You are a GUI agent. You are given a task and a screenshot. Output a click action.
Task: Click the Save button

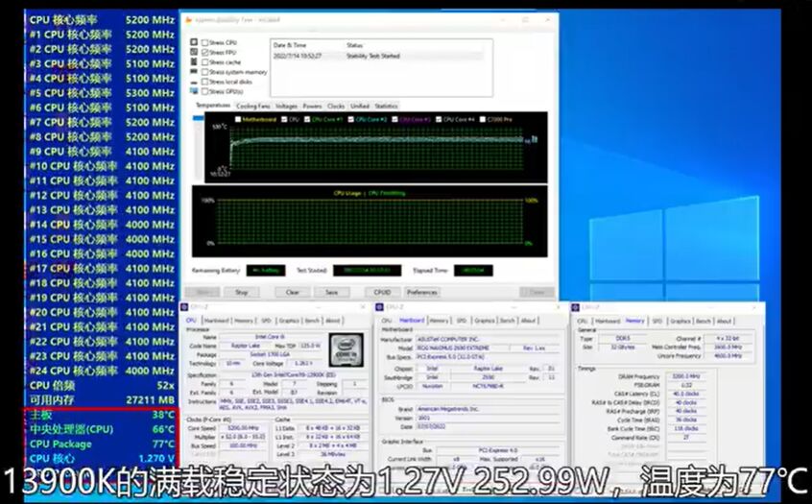click(x=331, y=292)
